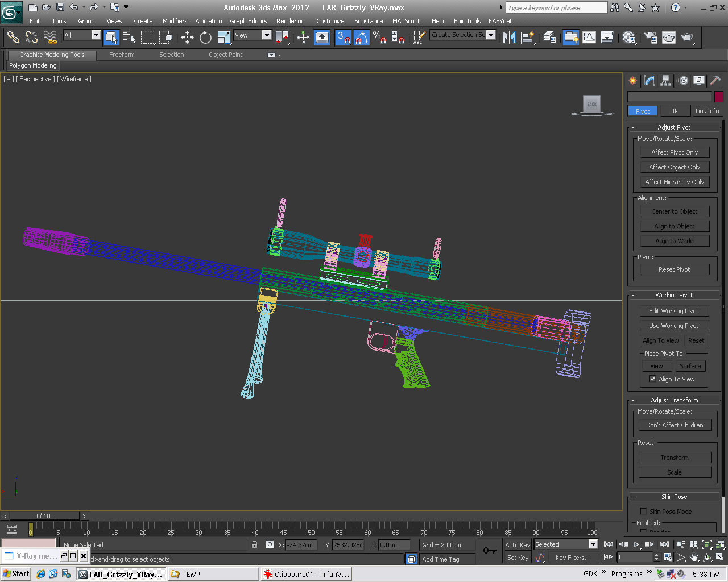Open the MAXScript menu
This screenshot has width=728, height=582.
coord(406,21)
